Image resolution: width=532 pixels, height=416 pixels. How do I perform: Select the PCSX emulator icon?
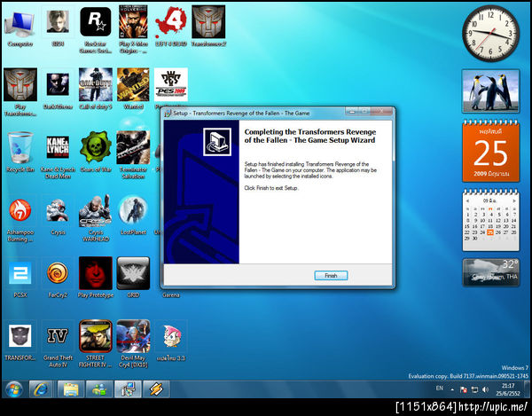pos(20,279)
